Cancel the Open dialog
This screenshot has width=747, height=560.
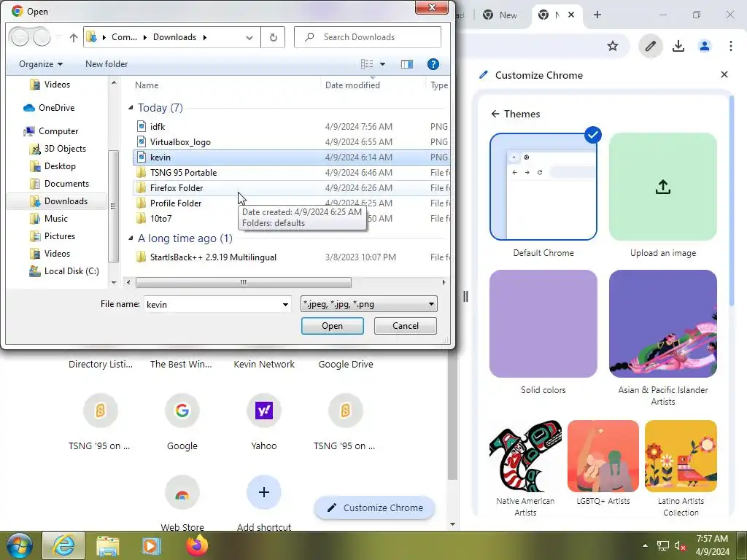coord(405,326)
